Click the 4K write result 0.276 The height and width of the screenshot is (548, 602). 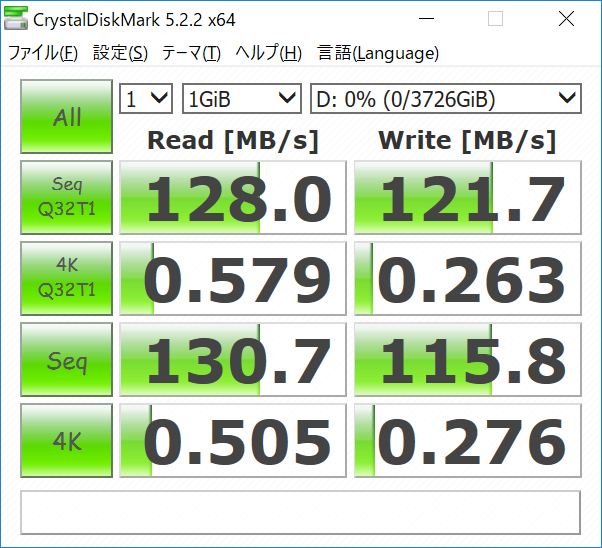(x=468, y=440)
